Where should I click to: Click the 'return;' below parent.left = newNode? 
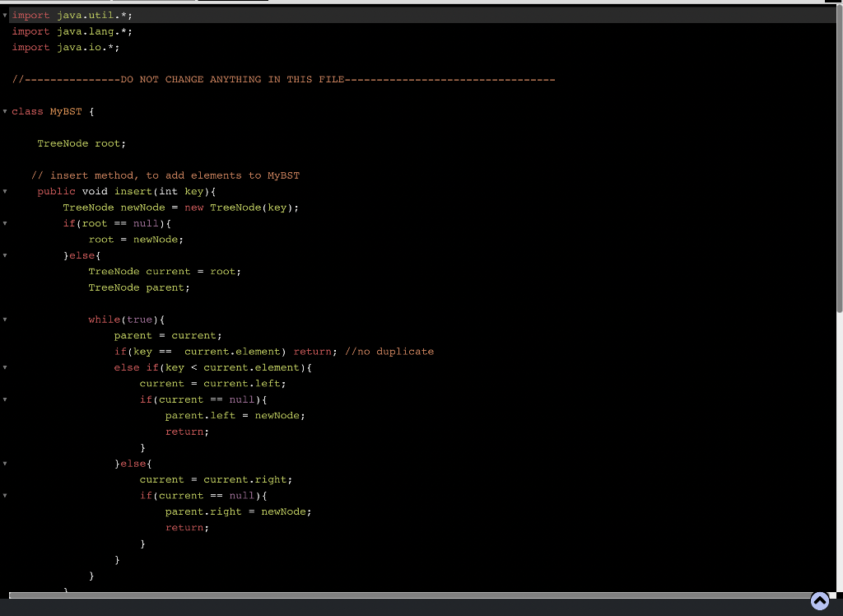point(187,432)
